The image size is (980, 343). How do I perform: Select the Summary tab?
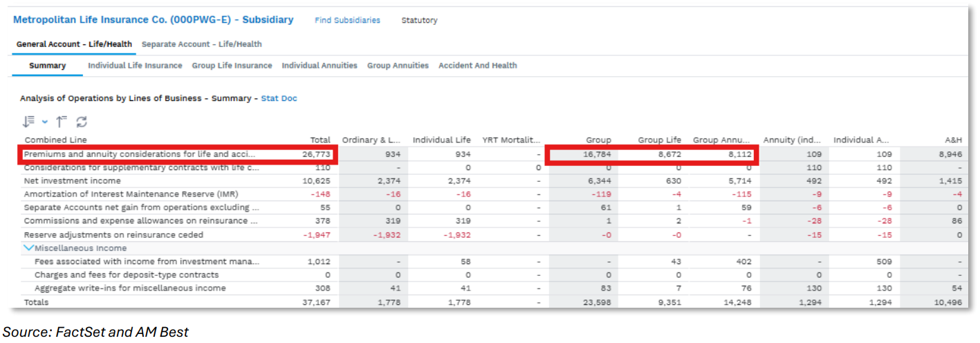click(48, 66)
